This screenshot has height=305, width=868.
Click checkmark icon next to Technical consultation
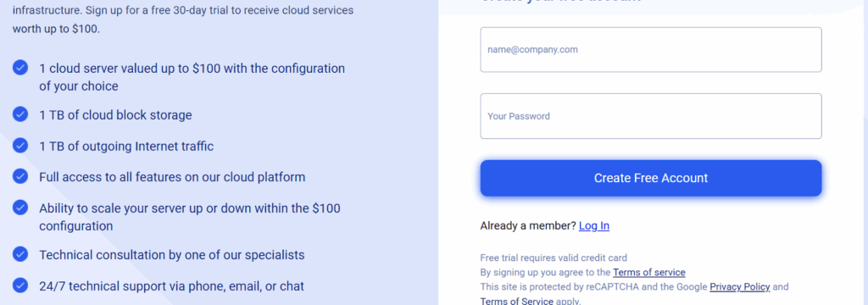tap(20, 254)
